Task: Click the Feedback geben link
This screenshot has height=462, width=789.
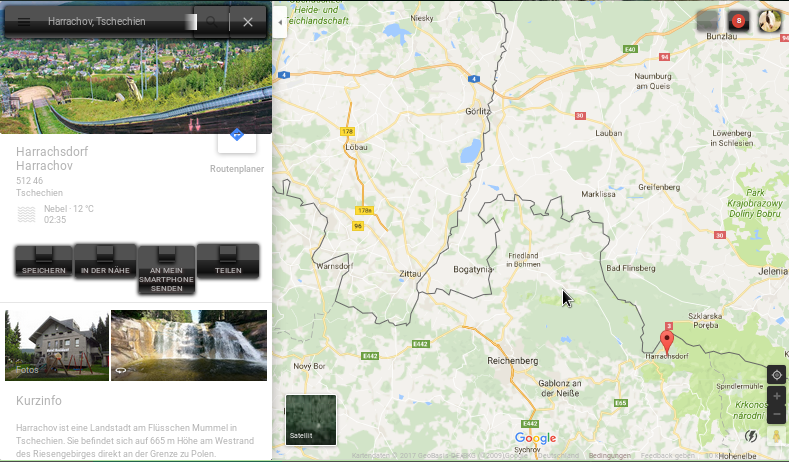Action: click(x=667, y=455)
